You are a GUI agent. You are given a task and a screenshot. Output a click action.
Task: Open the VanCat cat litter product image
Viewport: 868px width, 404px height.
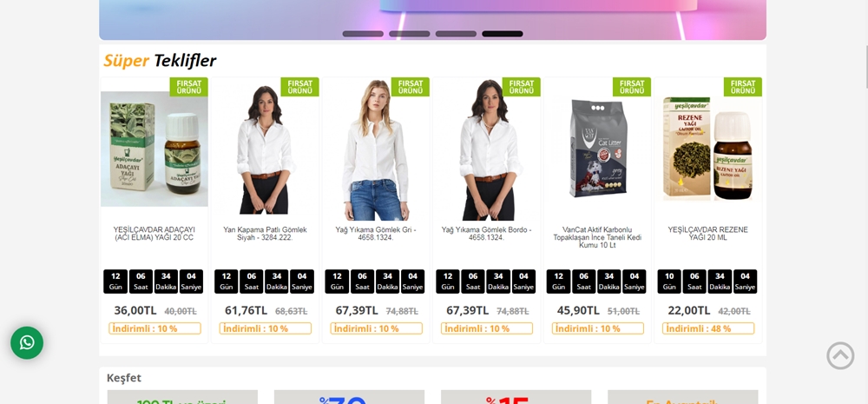coord(597,149)
